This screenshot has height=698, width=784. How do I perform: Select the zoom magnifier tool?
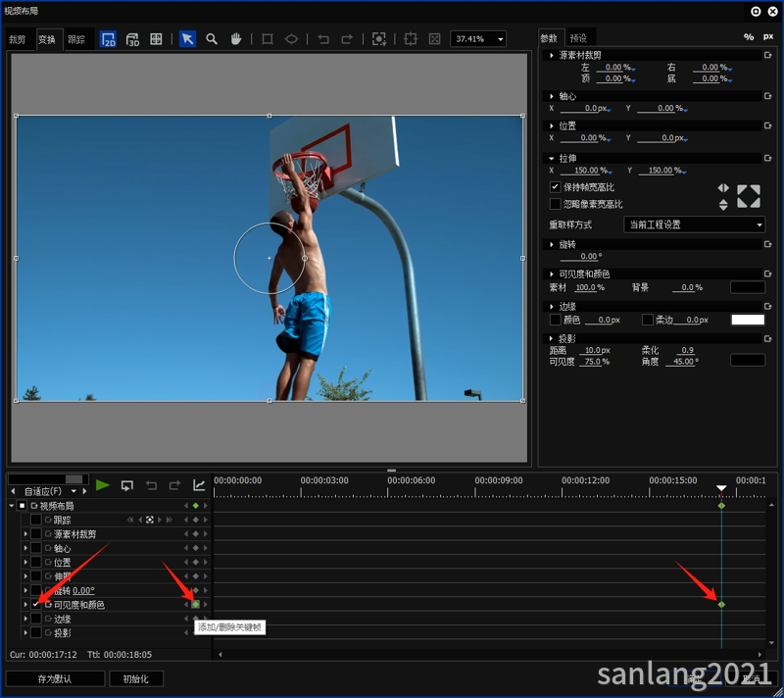click(212, 39)
